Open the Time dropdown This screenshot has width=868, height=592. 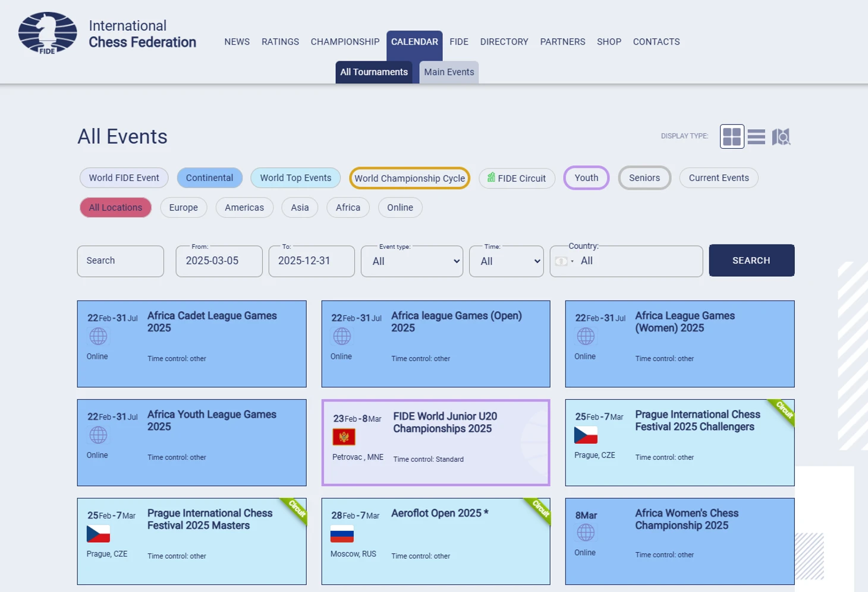click(507, 261)
